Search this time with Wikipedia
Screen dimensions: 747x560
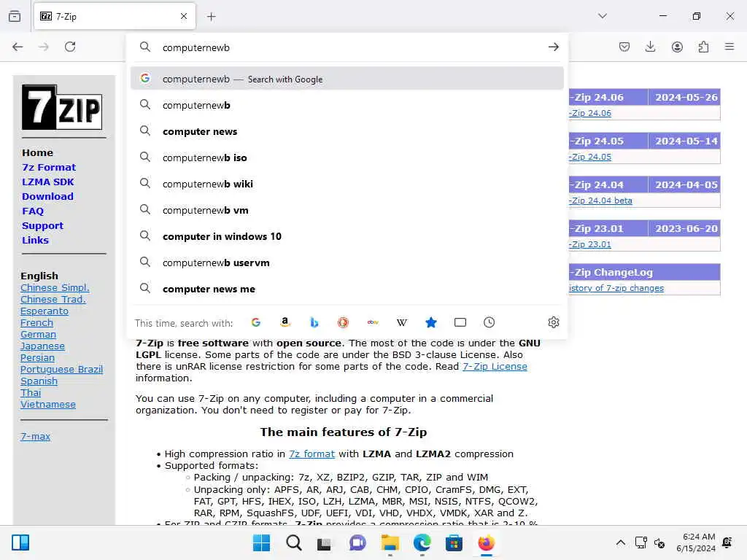402,322
